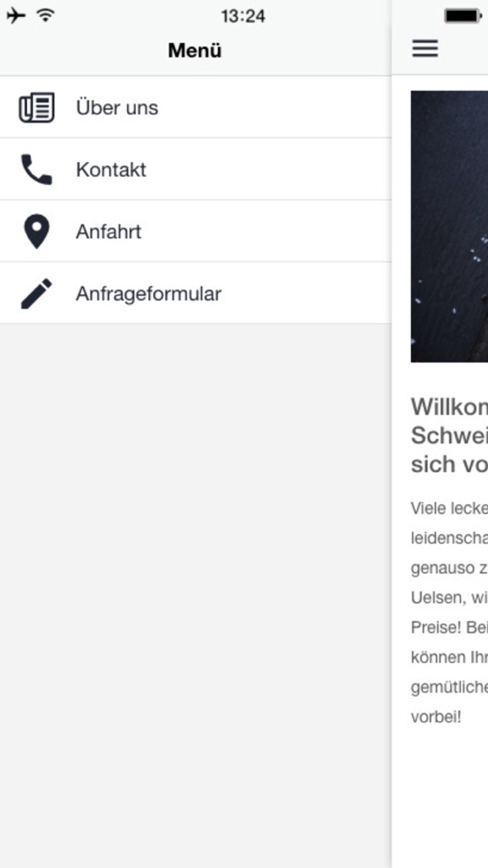
Task: Tap the battery indicator icon
Action: (463, 16)
